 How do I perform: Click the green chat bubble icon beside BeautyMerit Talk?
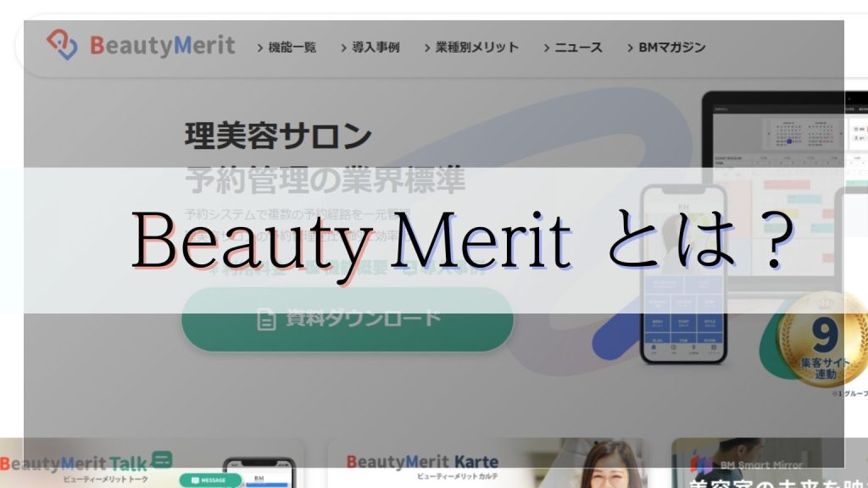point(161,460)
